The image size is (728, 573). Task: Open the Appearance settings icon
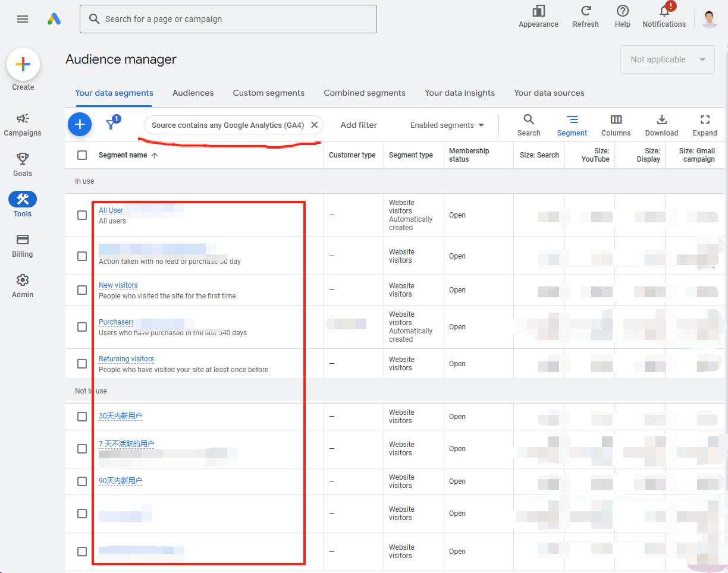538,11
